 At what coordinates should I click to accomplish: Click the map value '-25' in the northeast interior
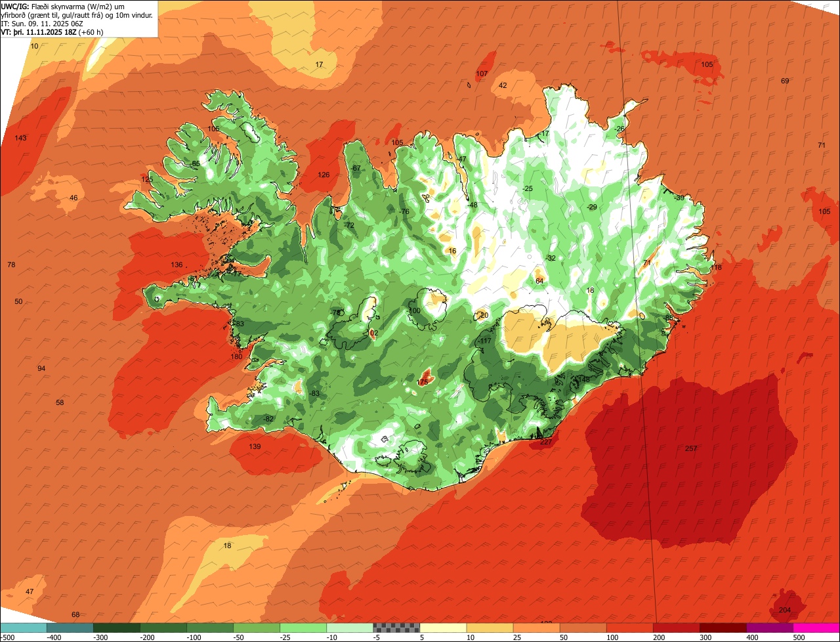528,188
